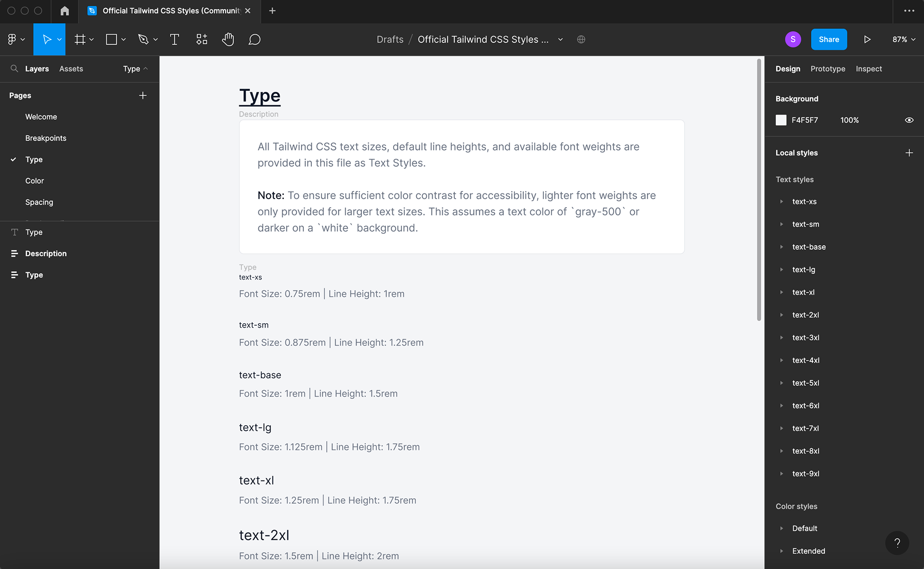924x569 pixels.
Task: Present the prototype with play icon
Action: coord(867,39)
